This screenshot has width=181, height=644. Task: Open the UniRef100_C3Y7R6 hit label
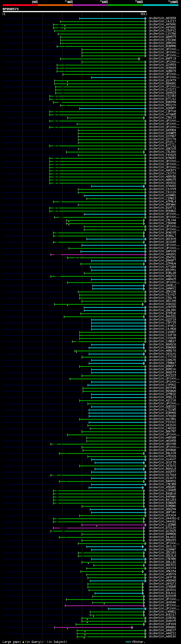coord(162,34)
